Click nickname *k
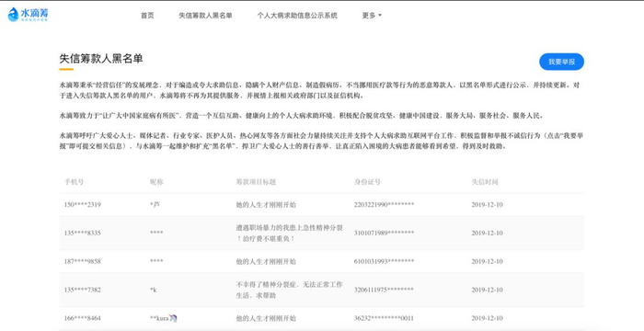644x331 pixels. click(x=154, y=290)
